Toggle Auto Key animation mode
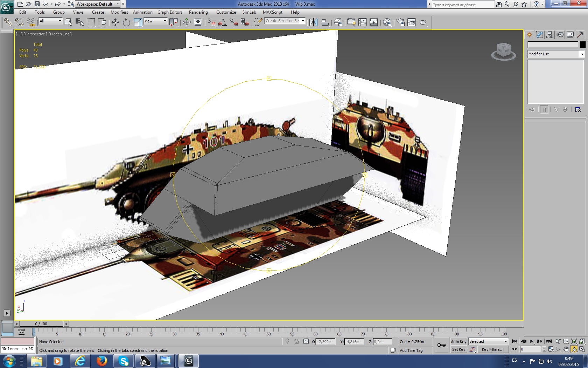Image resolution: width=588 pixels, height=368 pixels. tap(458, 342)
